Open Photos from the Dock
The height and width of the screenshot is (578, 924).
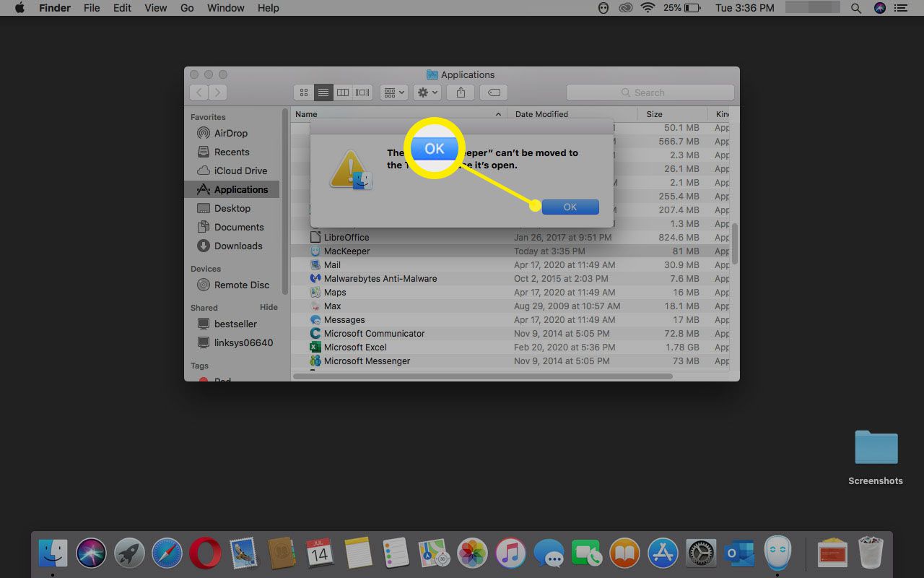pyautogui.click(x=472, y=553)
